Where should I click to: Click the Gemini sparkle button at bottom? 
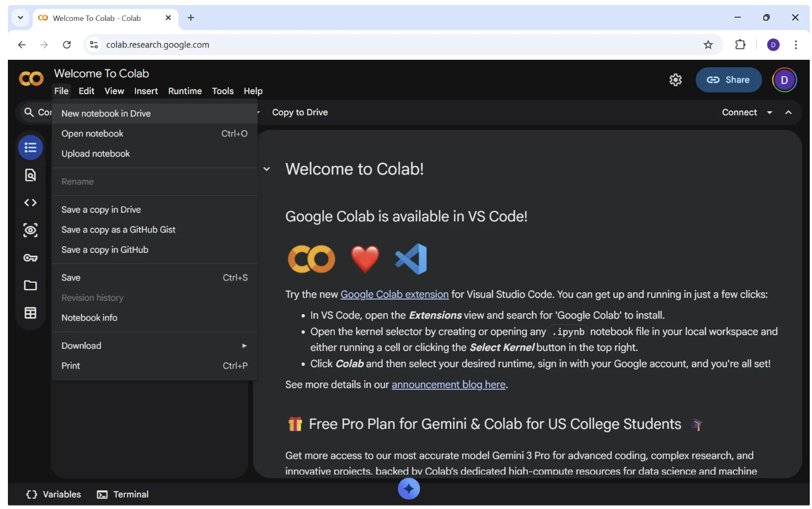409,489
